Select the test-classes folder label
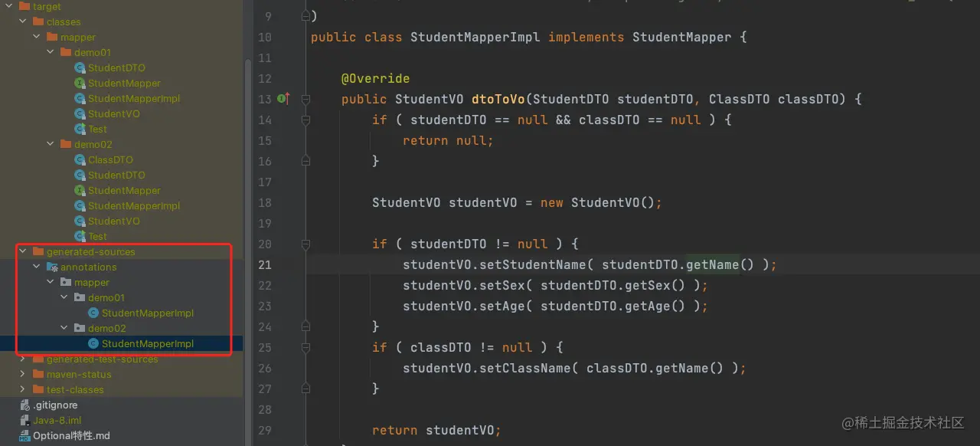This screenshot has height=446, width=980. (x=75, y=389)
